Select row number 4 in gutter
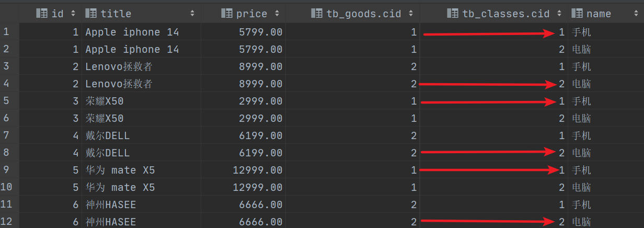Screen dimensions: 644x228 [x=6, y=84]
